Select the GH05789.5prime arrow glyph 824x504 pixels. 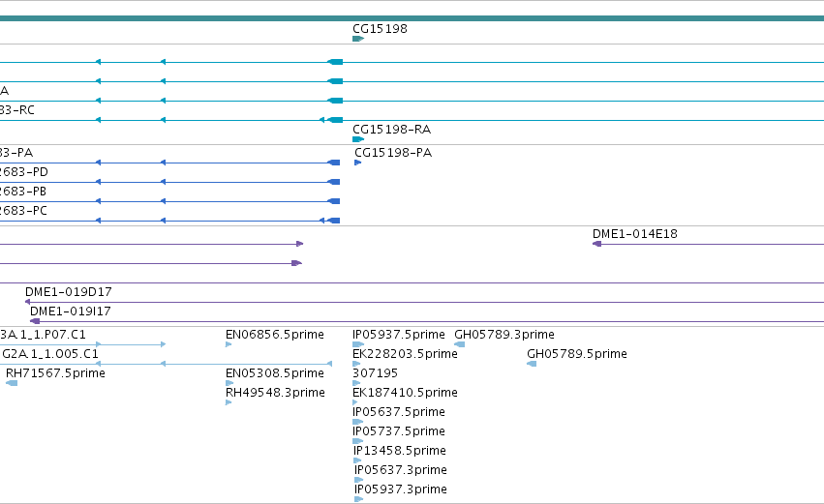pos(532,364)
